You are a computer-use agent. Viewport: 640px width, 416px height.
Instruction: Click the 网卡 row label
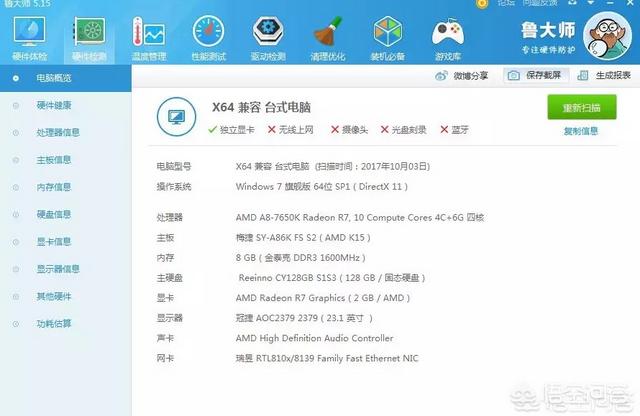coord(165,358)
